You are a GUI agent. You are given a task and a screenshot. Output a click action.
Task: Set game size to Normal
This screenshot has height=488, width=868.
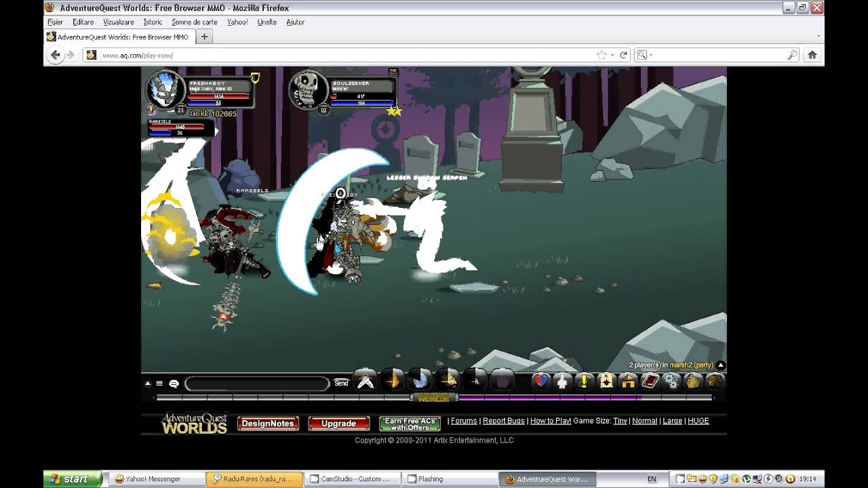(645, 421)
